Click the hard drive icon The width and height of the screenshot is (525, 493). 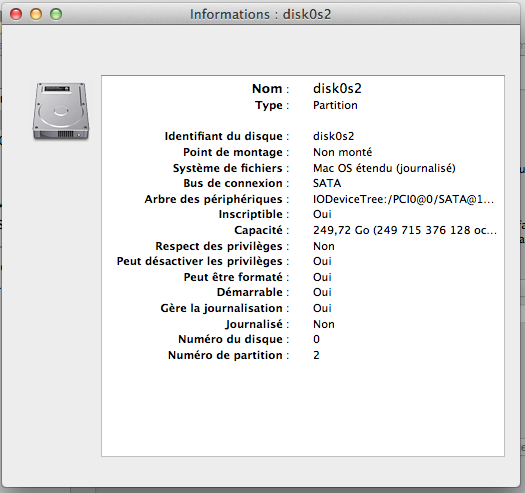pyautogui.click(x=61, y=111)
